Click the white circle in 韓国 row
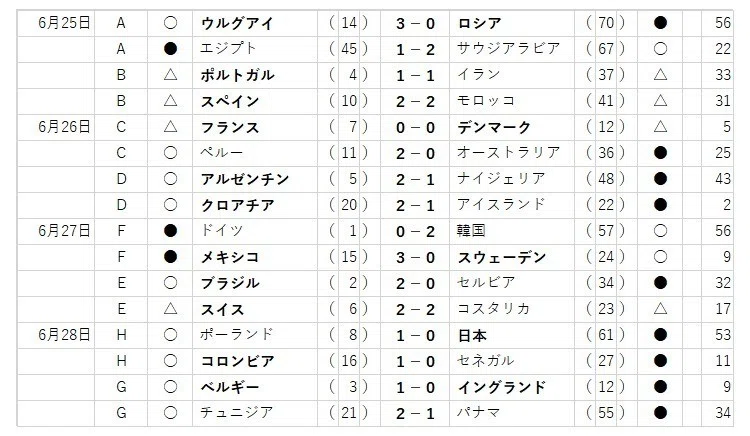750x436 pixels. pyautogui.click(x=660, y=231)
